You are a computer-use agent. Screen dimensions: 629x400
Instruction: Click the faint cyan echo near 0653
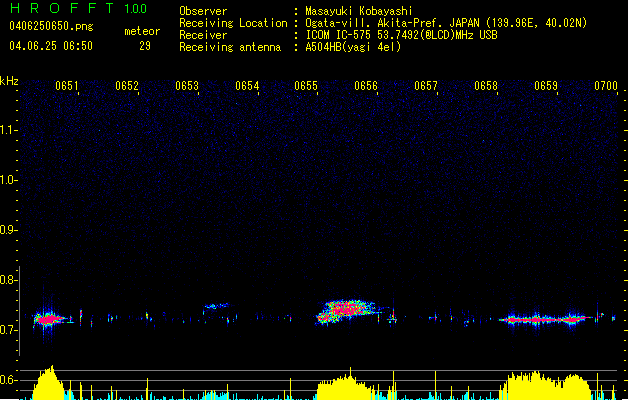pyautogui.click(x=217, y=306)
